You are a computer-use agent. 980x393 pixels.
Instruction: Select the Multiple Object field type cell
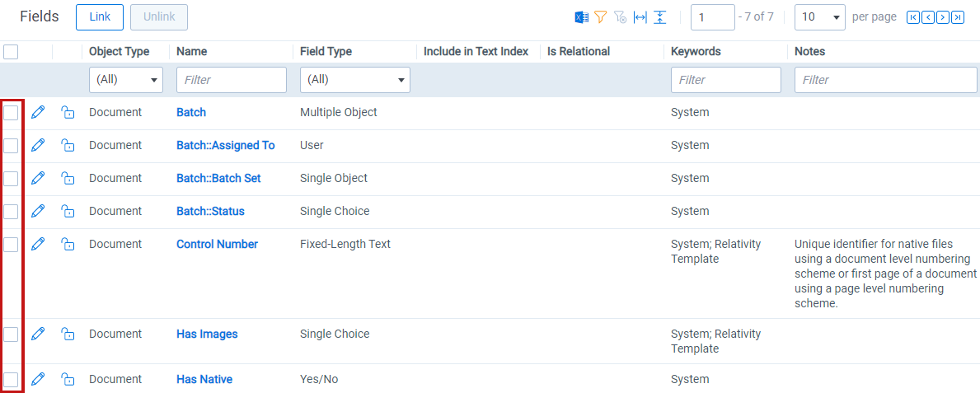click(339, 113)
